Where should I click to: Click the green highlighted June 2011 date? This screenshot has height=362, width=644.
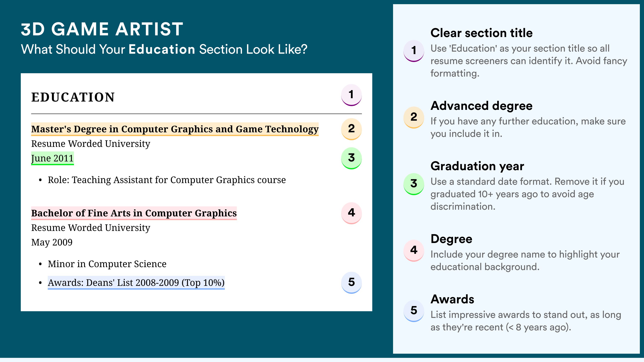(x=52, y=158)
